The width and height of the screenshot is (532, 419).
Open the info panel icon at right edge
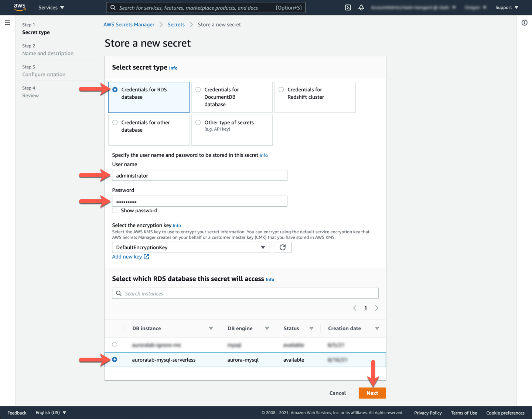pos(524,23)
